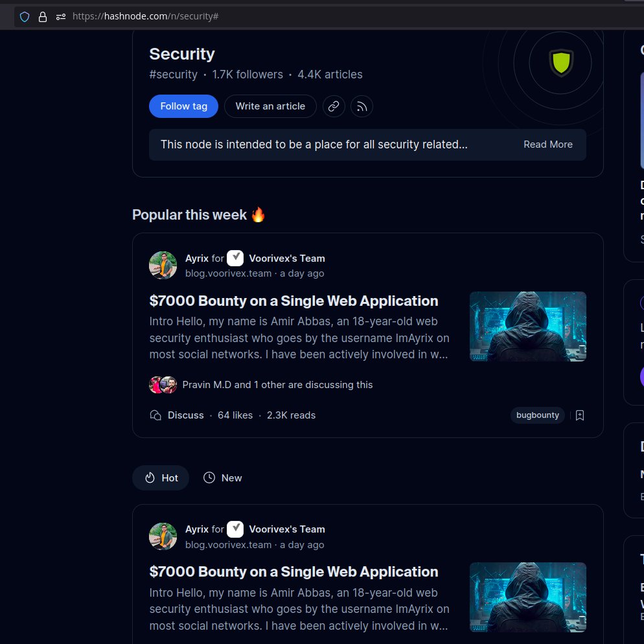Viewport: 644px width, 644px height.
Task: Open Ayrix author name in Hot feed card
Action: [x=197, y=529]
